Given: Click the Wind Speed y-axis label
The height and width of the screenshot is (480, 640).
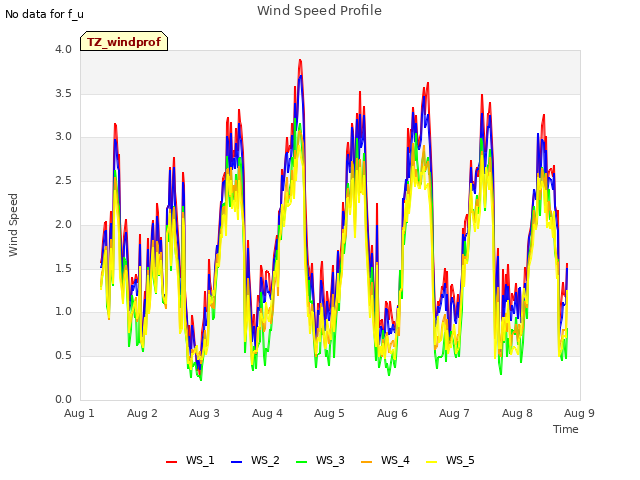Looking at the screenshot, I should (13, 225).
